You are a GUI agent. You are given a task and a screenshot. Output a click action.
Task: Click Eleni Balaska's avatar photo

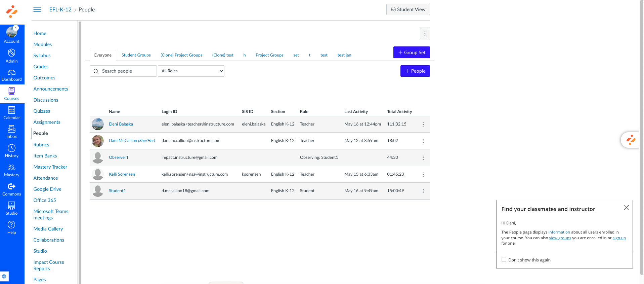click(x=98, y=124)
